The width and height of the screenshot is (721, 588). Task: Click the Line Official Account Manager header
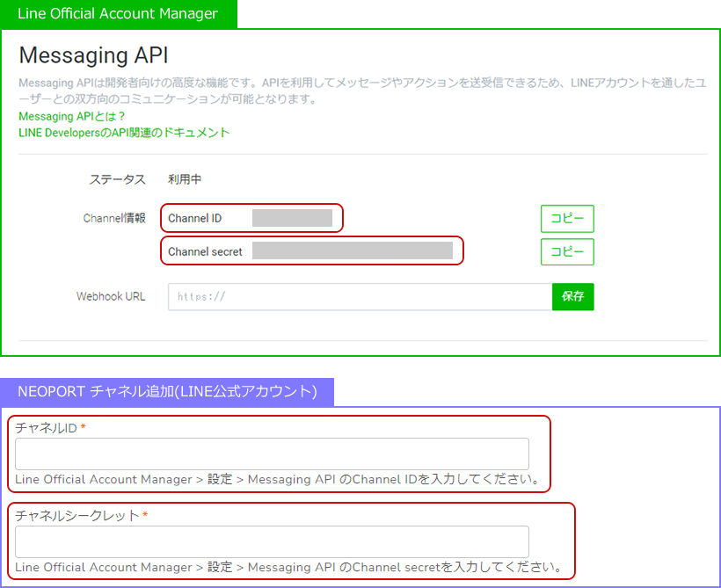point(118,14)
